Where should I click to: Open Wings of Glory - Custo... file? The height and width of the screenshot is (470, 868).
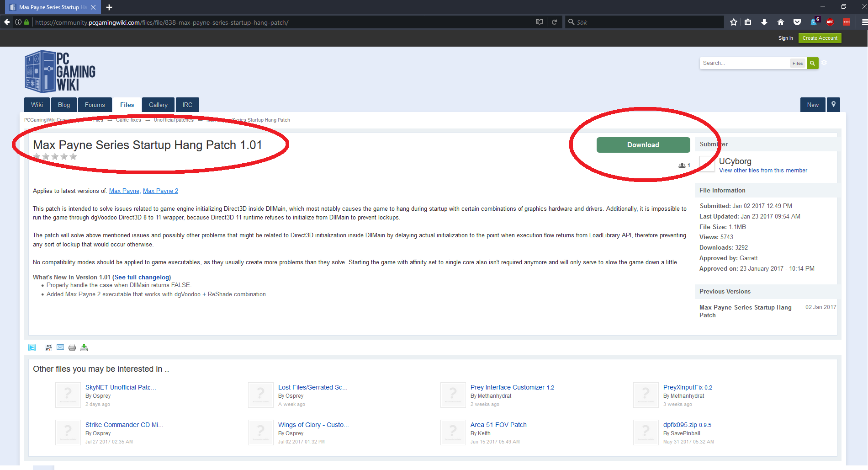313,425
